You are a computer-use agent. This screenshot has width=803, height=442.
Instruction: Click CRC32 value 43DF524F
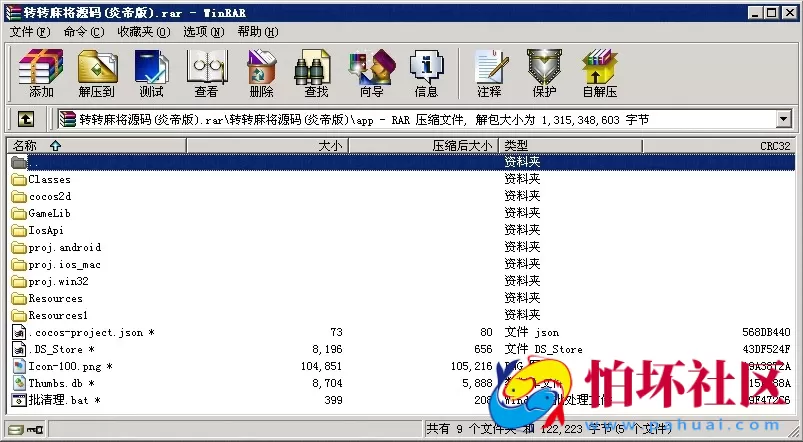766,349
